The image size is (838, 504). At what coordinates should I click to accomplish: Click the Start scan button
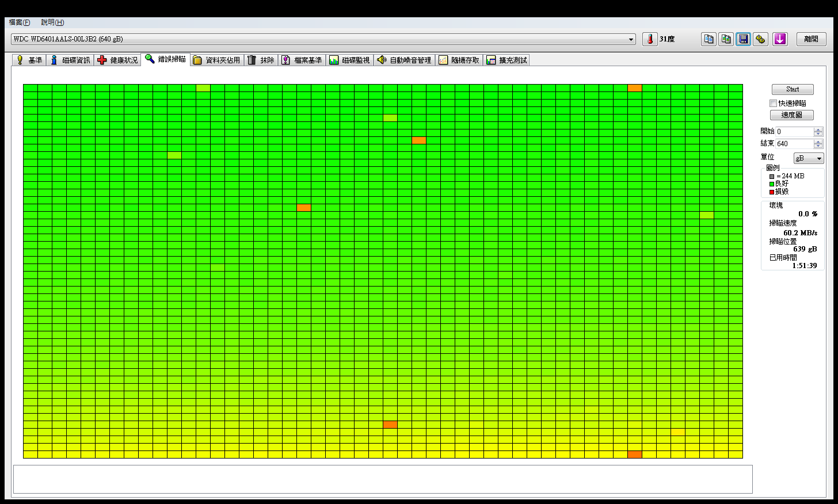coord(793,89)
